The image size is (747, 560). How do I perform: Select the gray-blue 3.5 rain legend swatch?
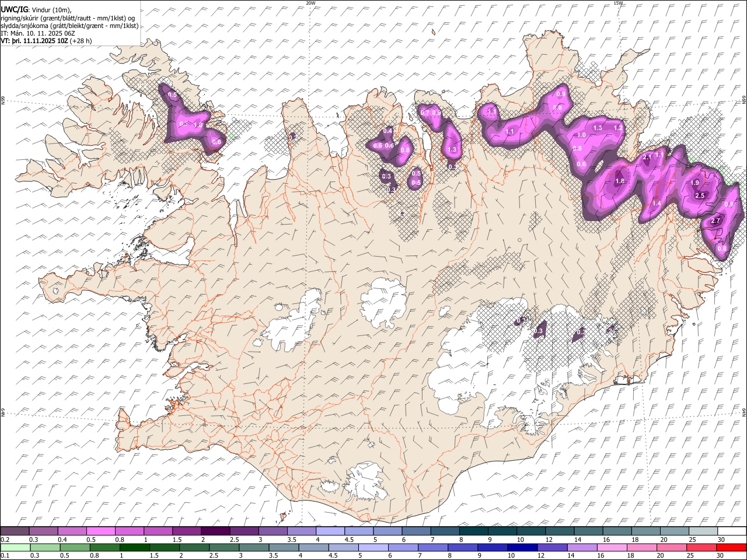pos(284,547)
